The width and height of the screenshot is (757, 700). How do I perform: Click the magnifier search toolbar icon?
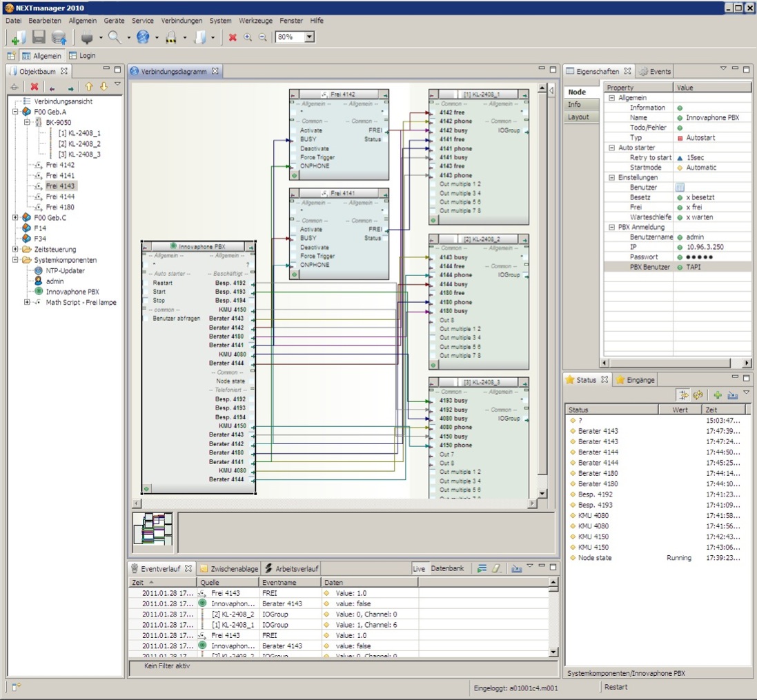click(115, 37)
